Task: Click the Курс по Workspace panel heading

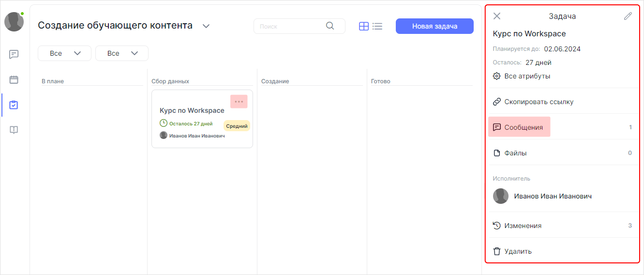Action: [529, 34]
